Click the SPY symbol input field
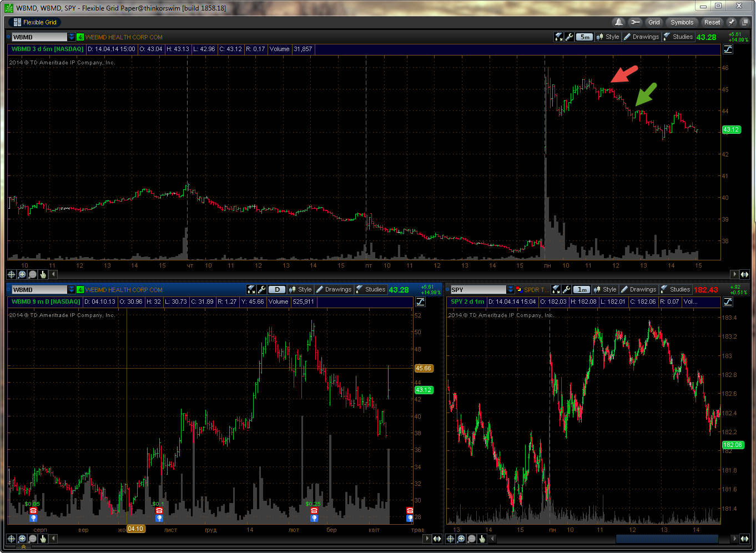Screen dimensions: 756x553 478,290
